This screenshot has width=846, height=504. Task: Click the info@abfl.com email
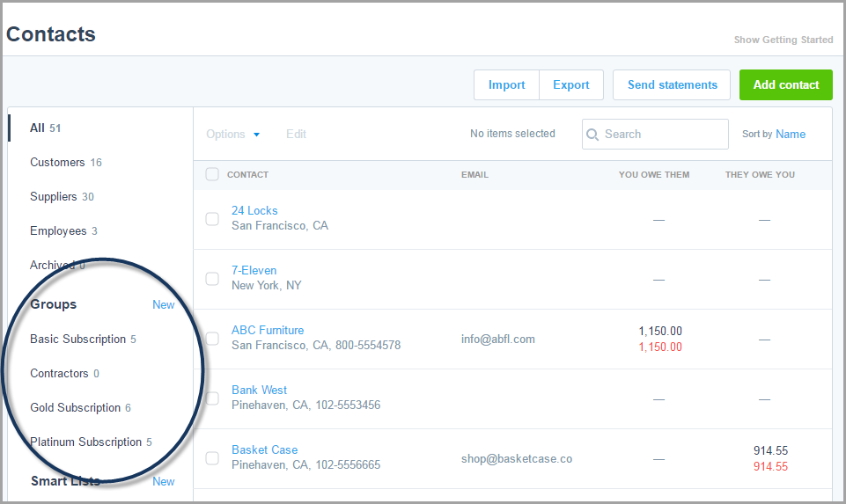(498, 339)
